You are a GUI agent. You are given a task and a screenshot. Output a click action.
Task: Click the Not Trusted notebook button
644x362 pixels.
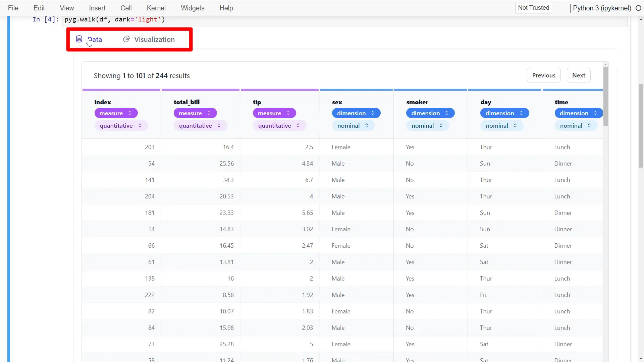coord(533,8)
